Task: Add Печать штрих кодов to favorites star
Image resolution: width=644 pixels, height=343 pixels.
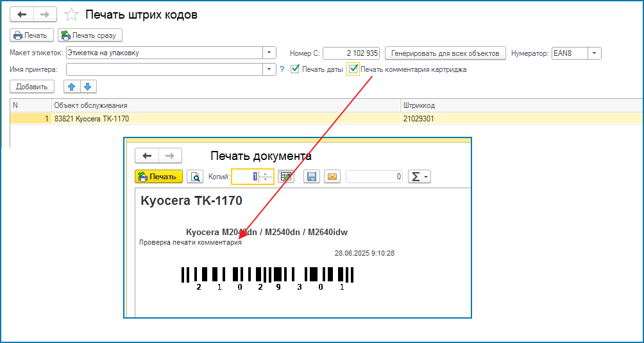Action: tap(71, 15)
